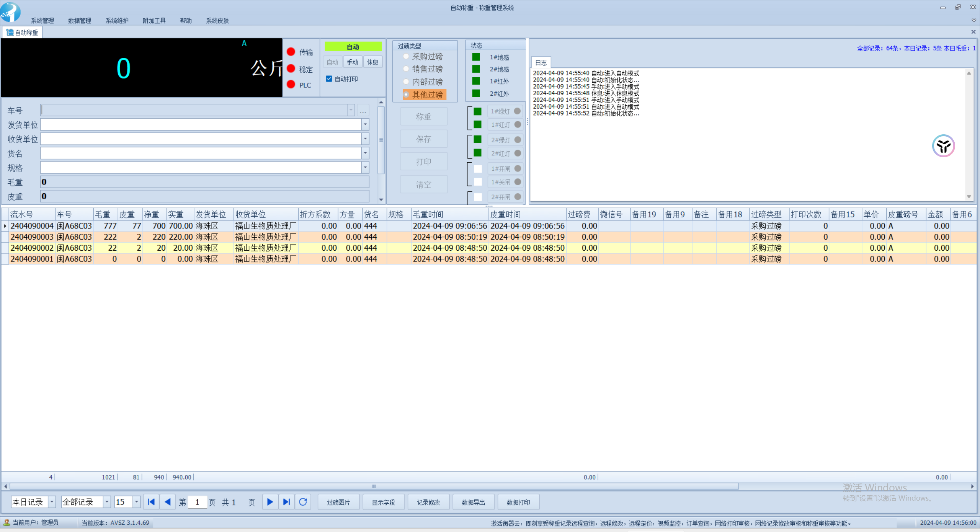Click the green 1#地感 status square
Viewport: 980px width, 532px height.
(476, 57)
